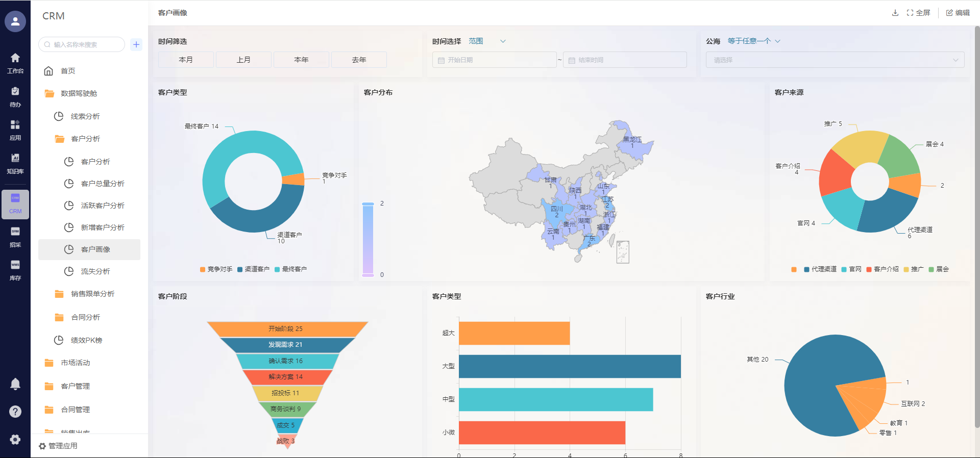This screenshot has width=980, height=458.
Task: Click the user avatar icon
Action: coord(15,21)
